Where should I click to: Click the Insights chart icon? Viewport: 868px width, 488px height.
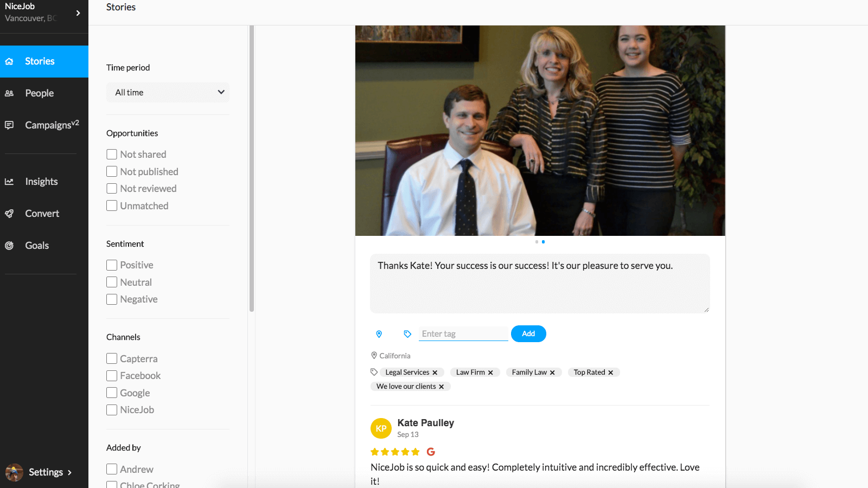9,182
